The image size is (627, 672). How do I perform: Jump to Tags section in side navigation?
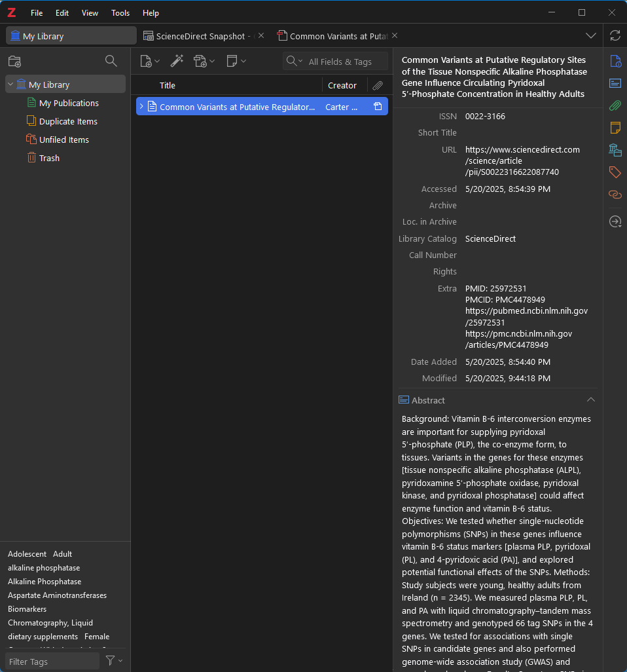pyautogui.click(x=615, y=172)
